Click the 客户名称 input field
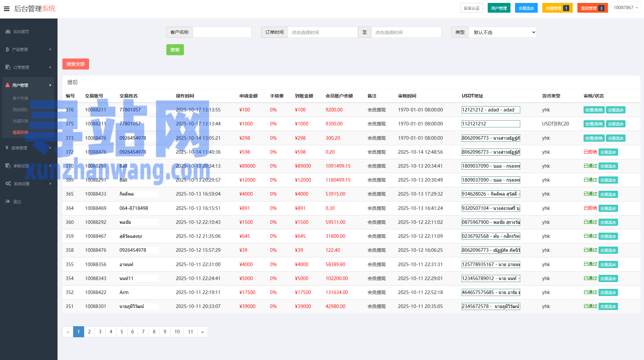Screen dimensions: 644x360 coord(222,32)
